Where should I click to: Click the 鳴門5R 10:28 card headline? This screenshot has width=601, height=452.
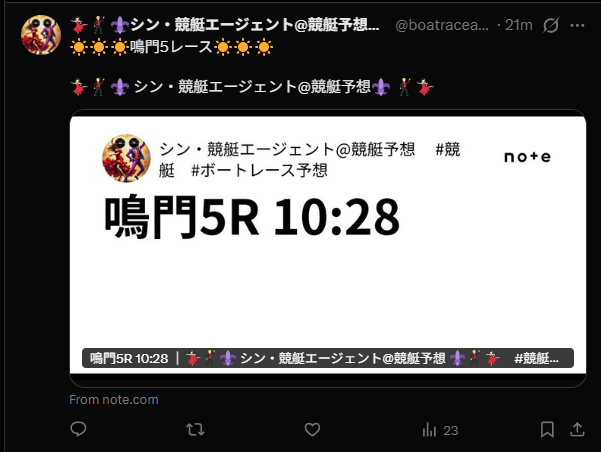pyautogui.click(x=252, y=217)
